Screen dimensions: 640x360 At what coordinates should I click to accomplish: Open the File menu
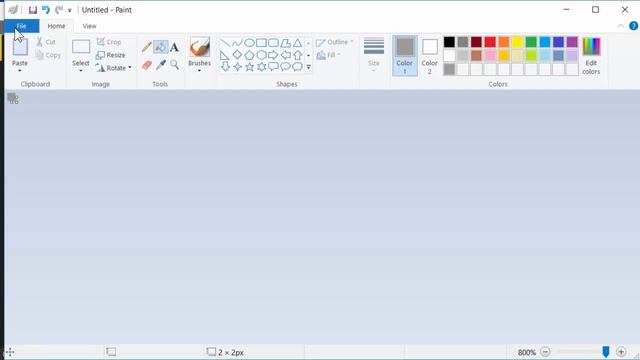tap(22, 26)
